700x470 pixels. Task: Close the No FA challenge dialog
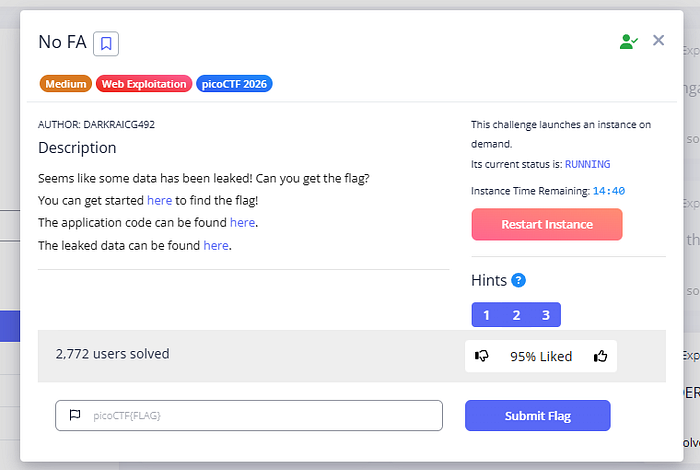tap(658, 40)
